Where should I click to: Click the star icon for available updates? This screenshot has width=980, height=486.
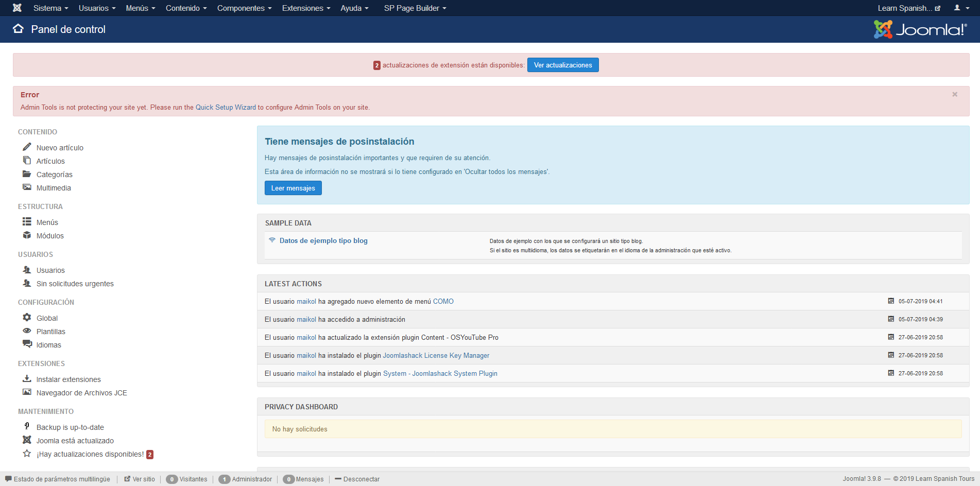tap(27, 454)
